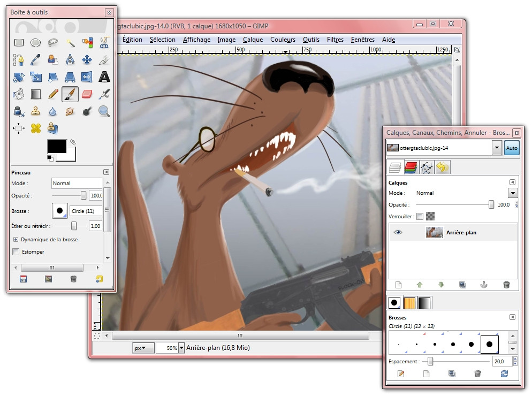Pick the Zoom magnifier tool
532x397 pixels.
(x=104, y=111)
